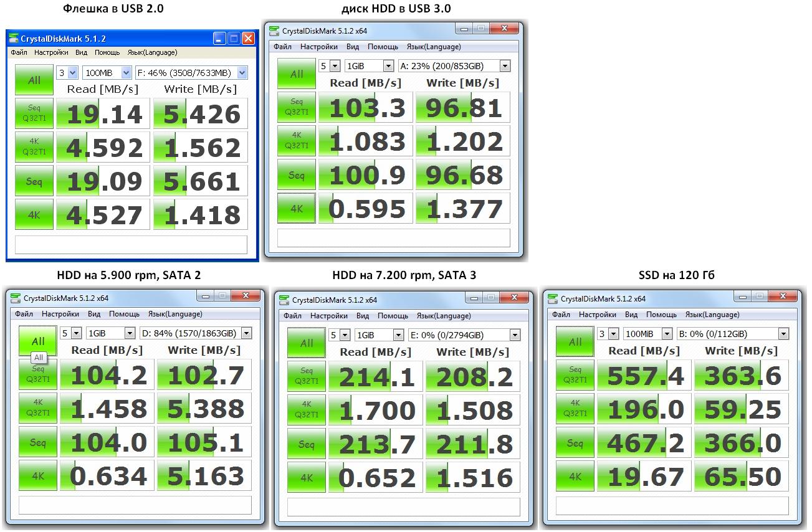This screenshot has height=532, width=812.
Task: Start Seq test in the USB 3.0 HDD window
Action: coord(297,175)
